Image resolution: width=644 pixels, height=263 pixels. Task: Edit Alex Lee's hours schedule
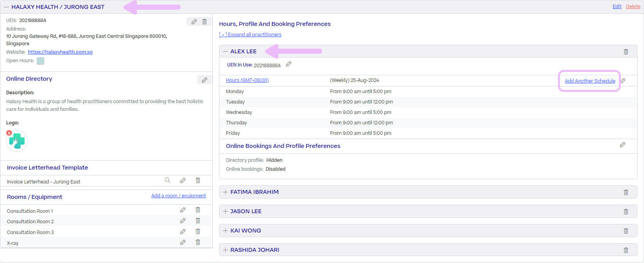pyautogui.click(x=623, y=81)
